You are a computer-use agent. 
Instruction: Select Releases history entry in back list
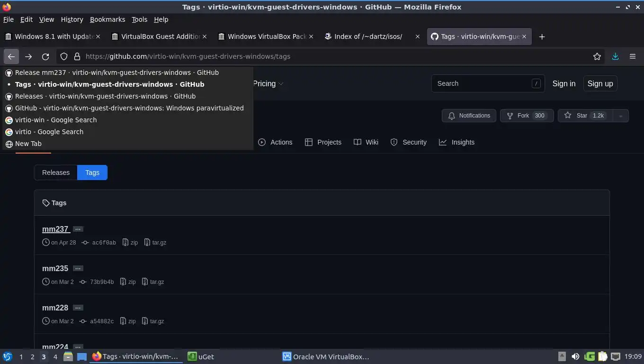[x=128, y=96]
